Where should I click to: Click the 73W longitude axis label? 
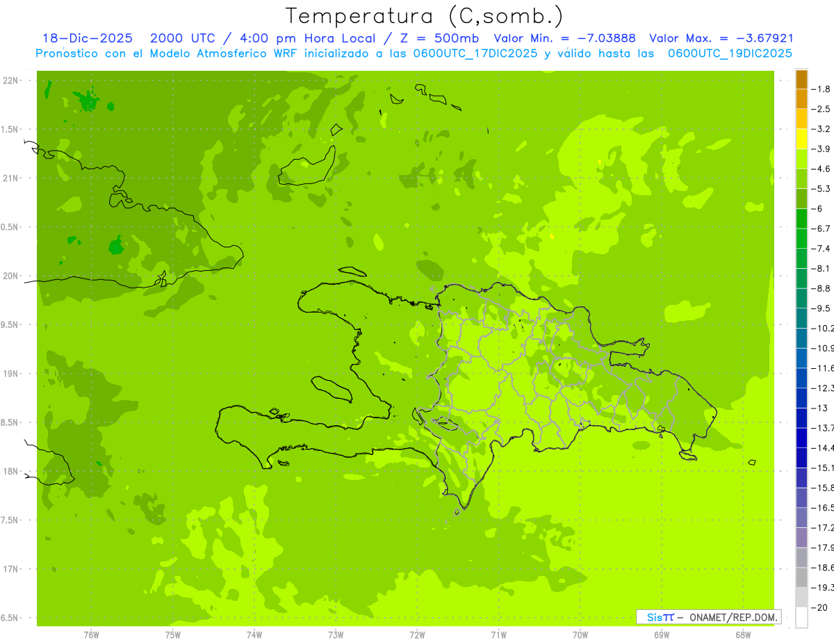tap(336, 635)
